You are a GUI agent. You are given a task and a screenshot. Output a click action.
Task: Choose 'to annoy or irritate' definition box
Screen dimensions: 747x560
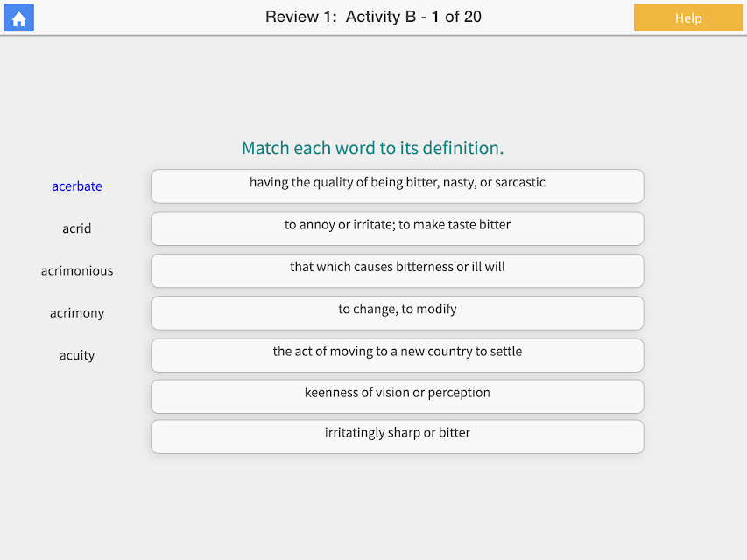(x=398, y=228)
